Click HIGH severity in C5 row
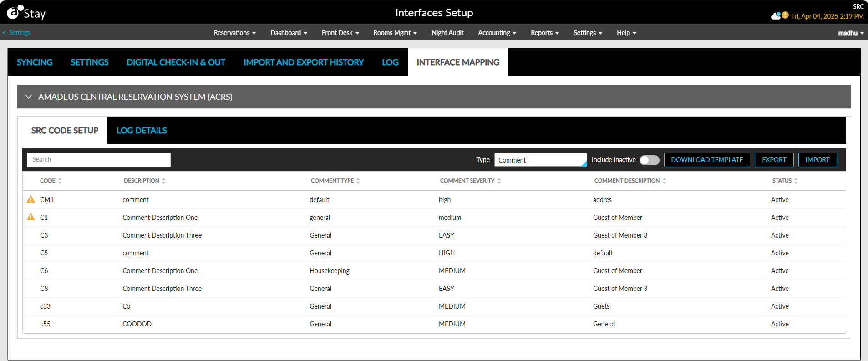This screenshot has width=868, height=361. 447,253
